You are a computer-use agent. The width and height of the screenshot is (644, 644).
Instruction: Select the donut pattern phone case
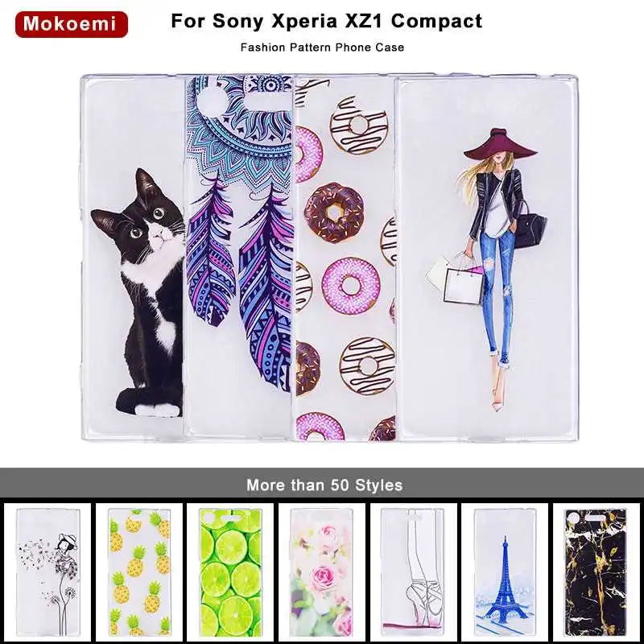pyautogui.click(x=345, y=258)
